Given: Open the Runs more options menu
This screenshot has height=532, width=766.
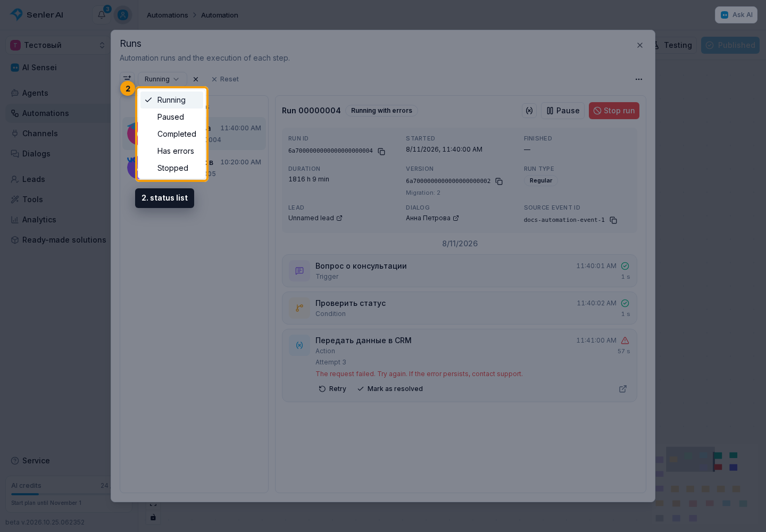Looking at the screenshot, I should 639,79.
